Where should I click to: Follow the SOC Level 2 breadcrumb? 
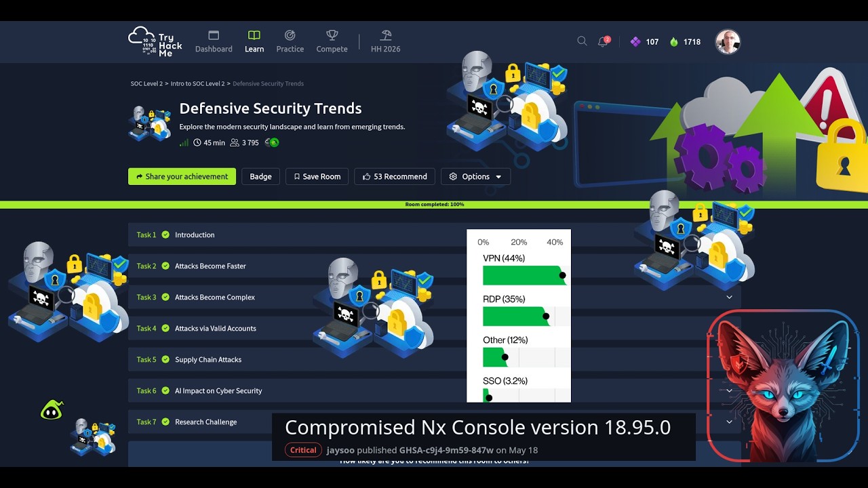[x=146, y=84]
